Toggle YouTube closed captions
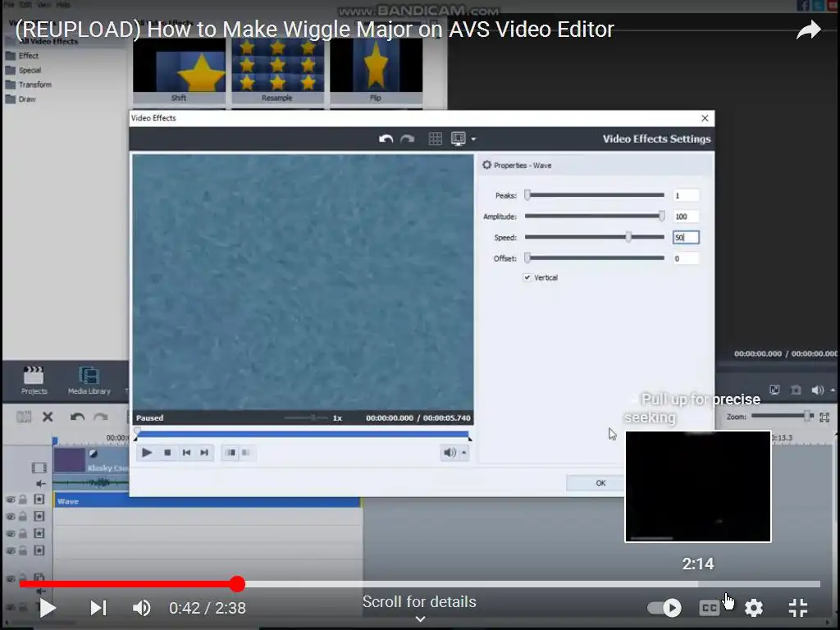Viewport: 840px width, 630px height. 709,608
